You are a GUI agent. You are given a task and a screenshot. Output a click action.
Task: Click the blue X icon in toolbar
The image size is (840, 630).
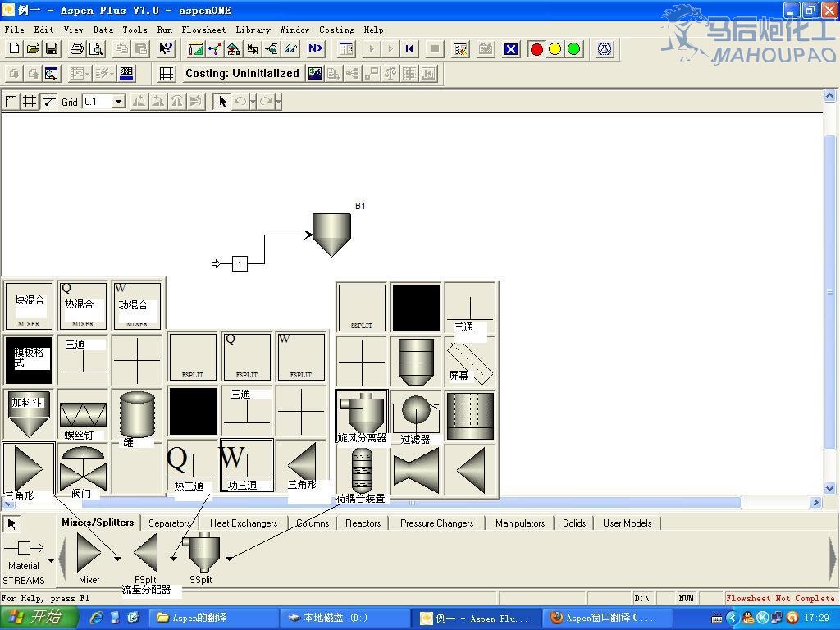pyautogui.click(x=511, y=48)
